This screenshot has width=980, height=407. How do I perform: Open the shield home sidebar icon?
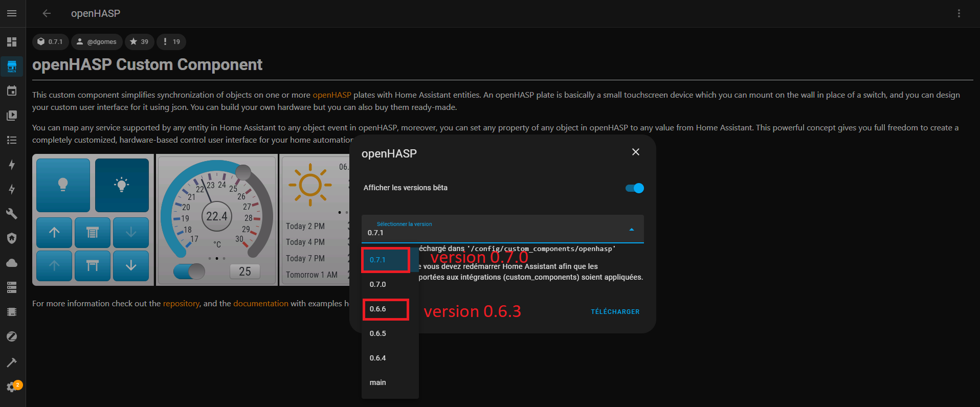click(x=12, y=238)
